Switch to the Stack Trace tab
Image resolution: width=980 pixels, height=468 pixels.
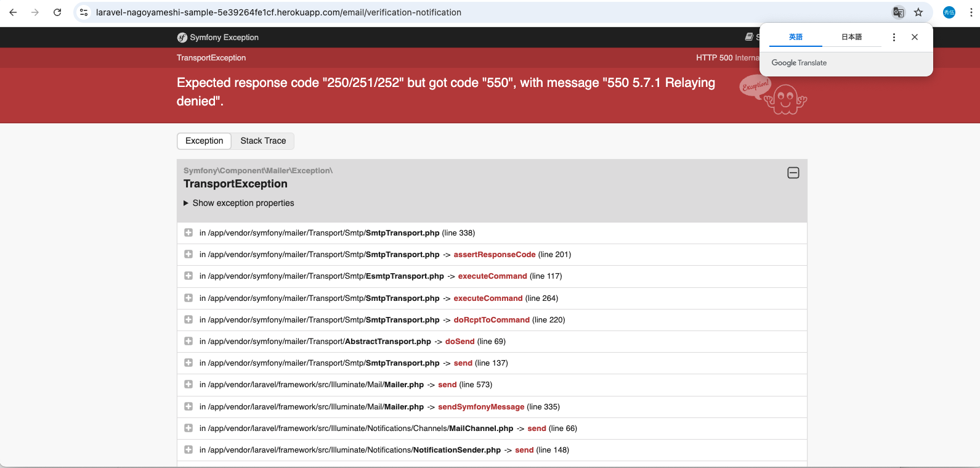[263, 141]
